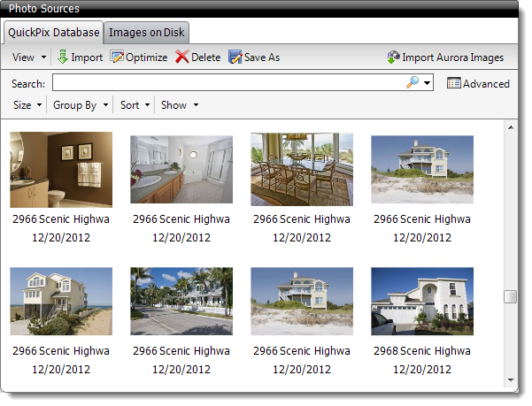Select the brown bathroom photo thumbnail
The width and height of the screenshot is (532, 406).
[61, 169]
